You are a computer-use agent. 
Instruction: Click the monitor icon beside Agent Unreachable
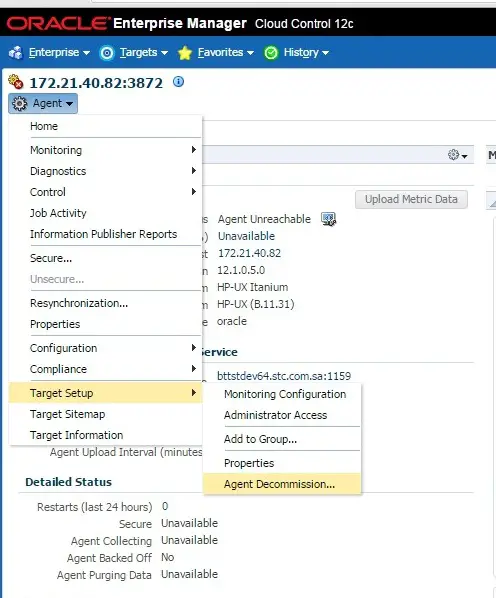click(x=328, y=219)
